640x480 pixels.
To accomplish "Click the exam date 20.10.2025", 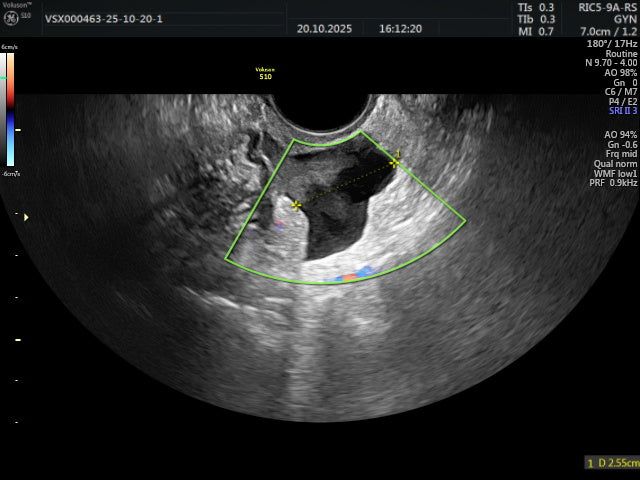I will point(324,28).
